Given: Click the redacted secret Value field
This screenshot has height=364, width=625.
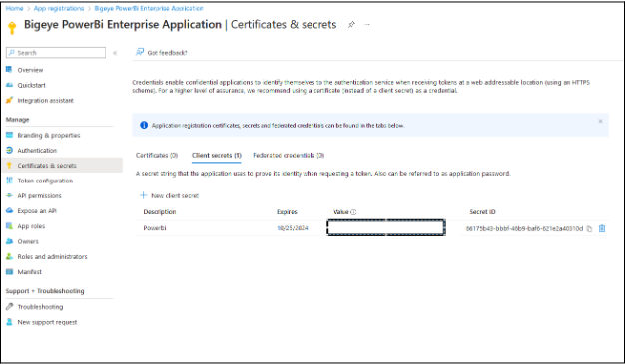Looking at the screenshot, I should coord(386,227).
